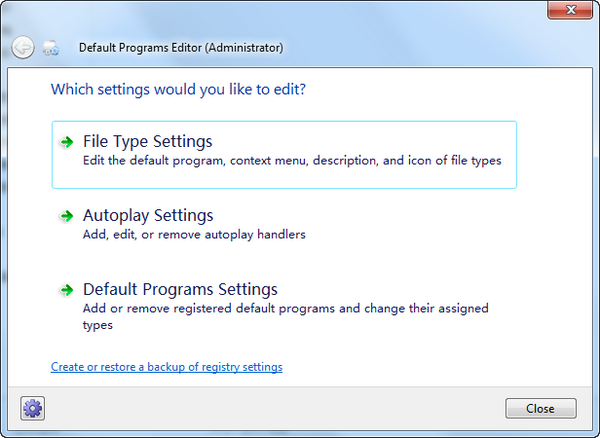
Task: Click the empty footer area left of Close
Action: click(x=270, y=408)
